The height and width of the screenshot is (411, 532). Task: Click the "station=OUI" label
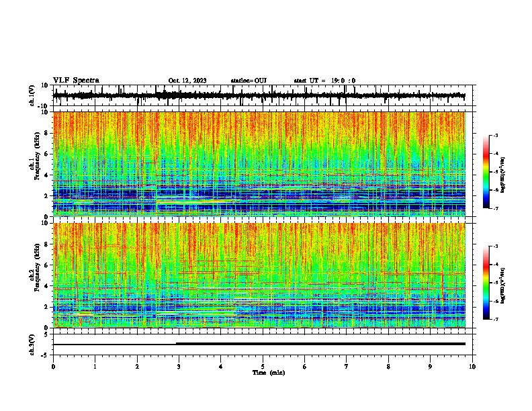249,81
